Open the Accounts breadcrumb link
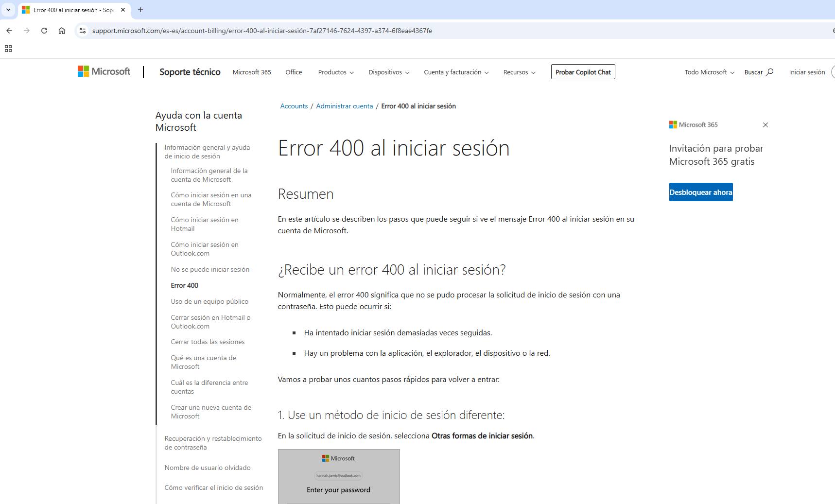835x504 pixels. (x=294, y=106)
